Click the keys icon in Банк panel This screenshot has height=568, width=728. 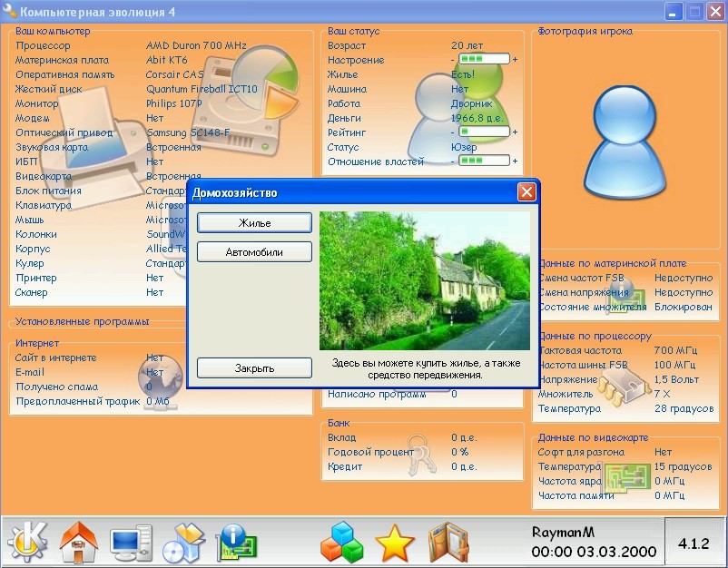[x=421, y=455]
